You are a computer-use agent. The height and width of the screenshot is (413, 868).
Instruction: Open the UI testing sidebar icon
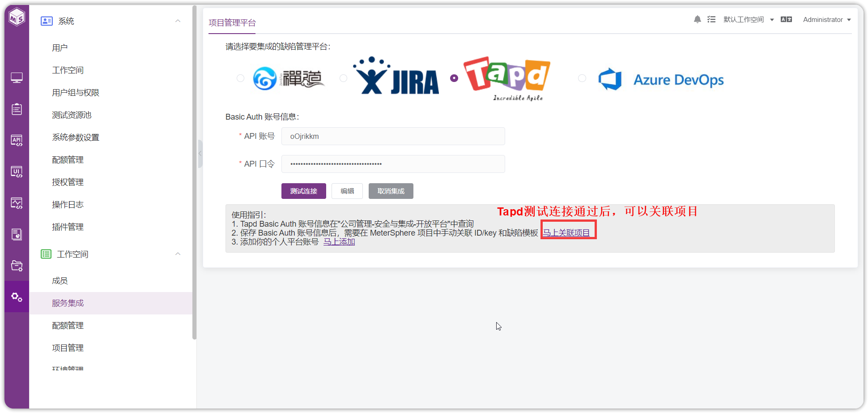click(17, 172)
